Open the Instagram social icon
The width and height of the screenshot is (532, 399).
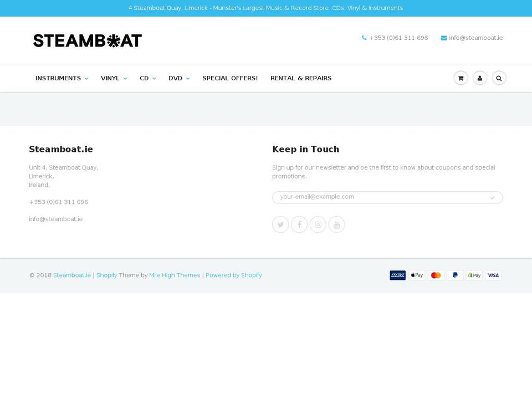pos(318,224)
